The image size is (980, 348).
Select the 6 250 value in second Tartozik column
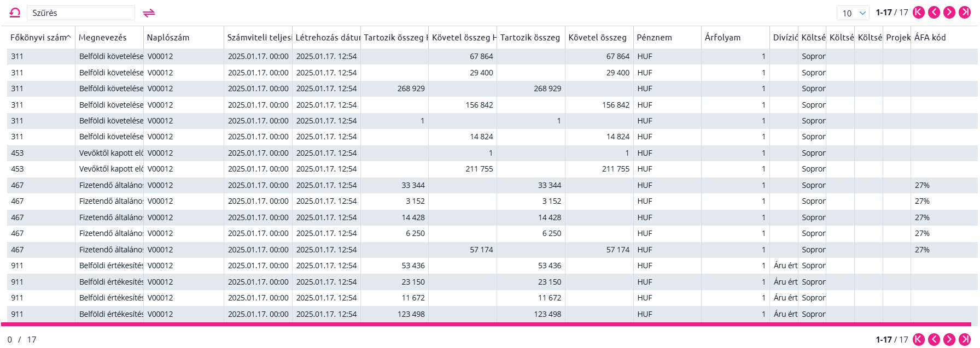(531, 233)
